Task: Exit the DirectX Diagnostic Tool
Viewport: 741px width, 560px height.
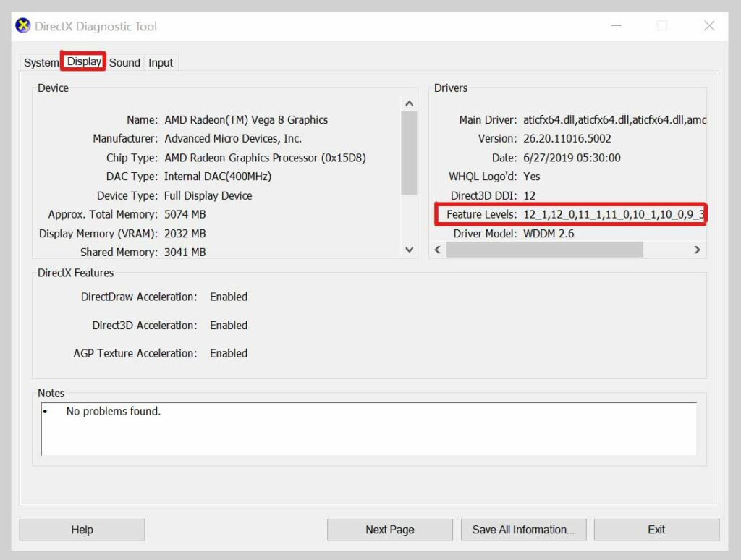Action: pyautogui.click(x=656, y=529)
